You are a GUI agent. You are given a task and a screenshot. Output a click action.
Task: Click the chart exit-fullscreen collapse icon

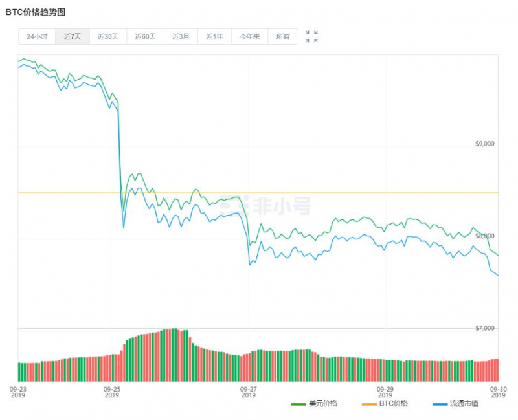coord(316,36)
